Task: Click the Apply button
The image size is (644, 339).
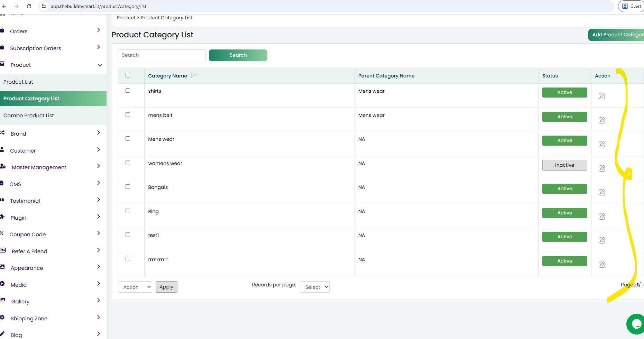Action: [x=166, y=287]
